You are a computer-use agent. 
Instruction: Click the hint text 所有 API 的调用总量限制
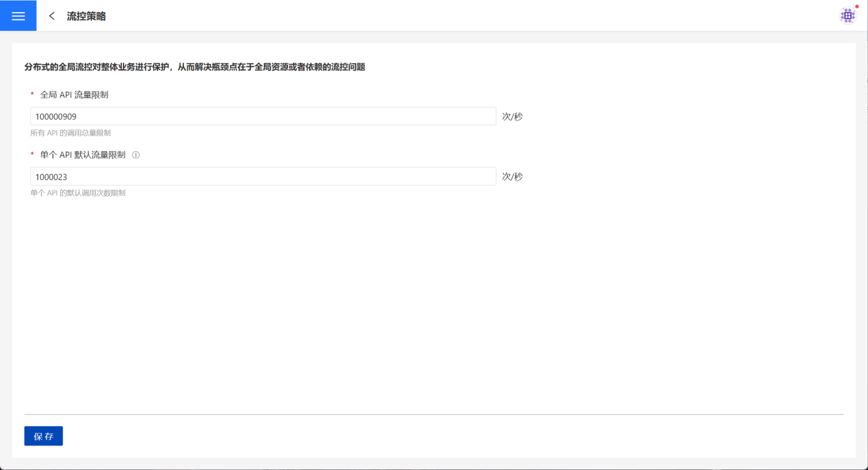pos(71,133)
